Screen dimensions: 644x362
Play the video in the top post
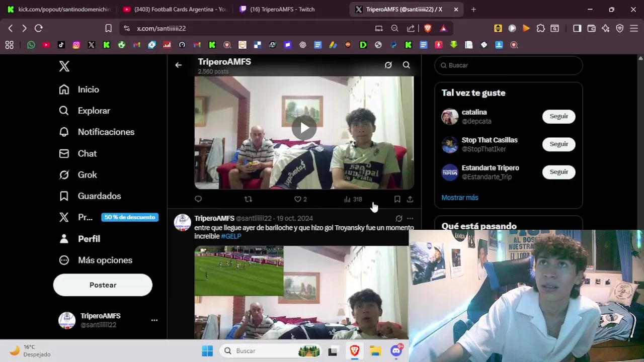click(304, 128)
